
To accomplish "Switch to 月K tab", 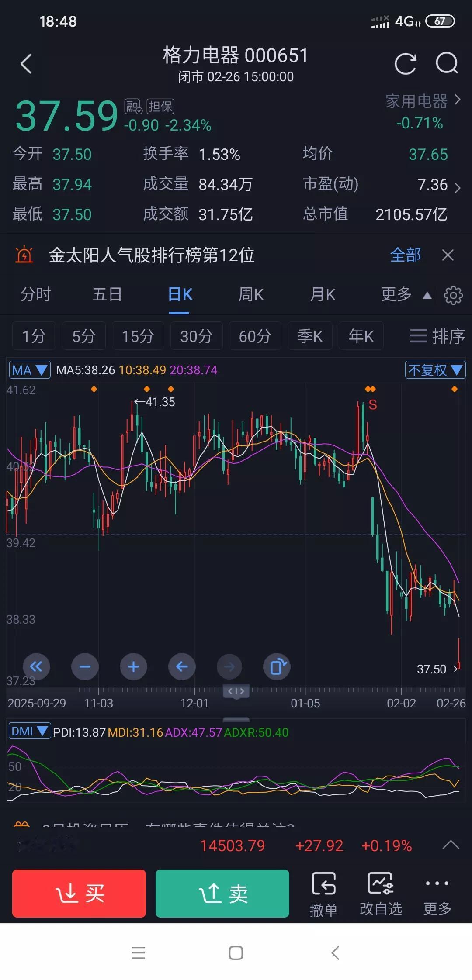I will coord(323,295).
